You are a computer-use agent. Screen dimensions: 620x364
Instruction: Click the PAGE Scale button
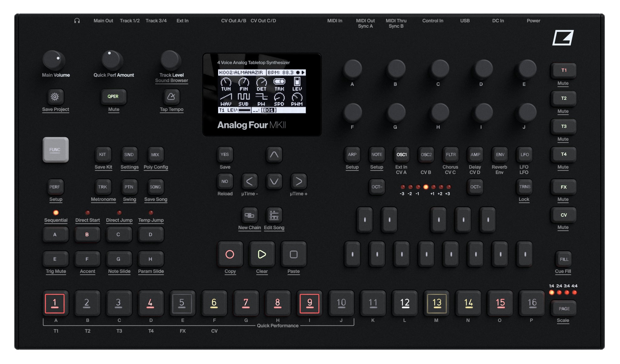pyautogui.click(x=564, y=308)
